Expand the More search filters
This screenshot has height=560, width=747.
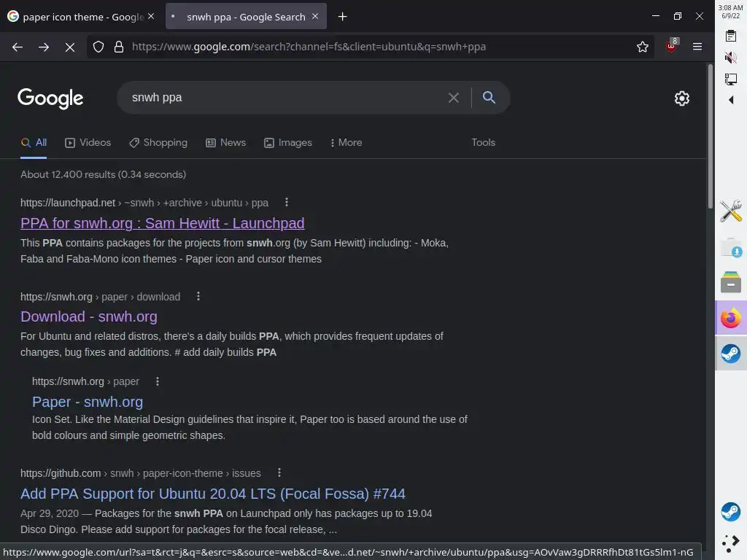tap(347, 142)
